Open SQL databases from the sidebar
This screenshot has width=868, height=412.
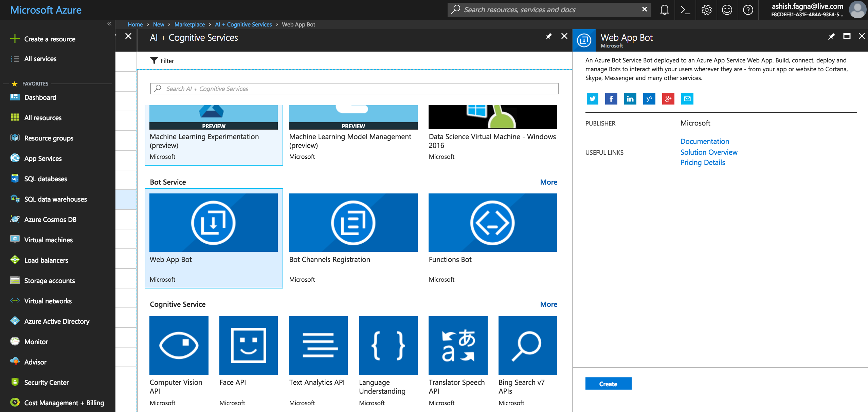click(45, 179)
